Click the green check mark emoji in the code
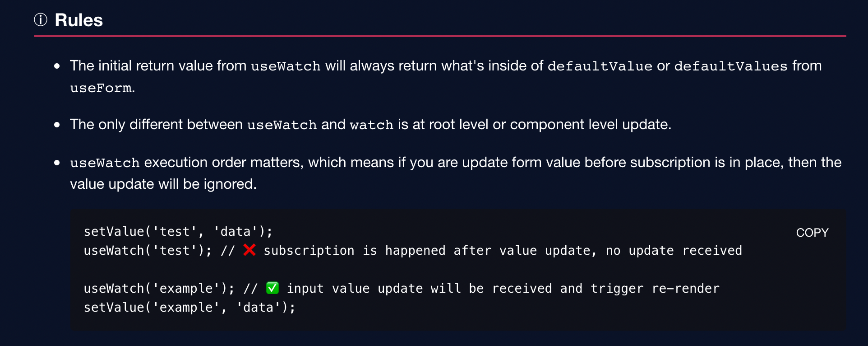 pos(272,288)
